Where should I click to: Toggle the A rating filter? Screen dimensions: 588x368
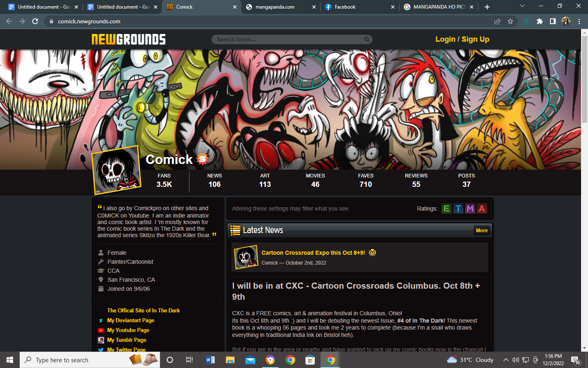[x=482, y=209]
